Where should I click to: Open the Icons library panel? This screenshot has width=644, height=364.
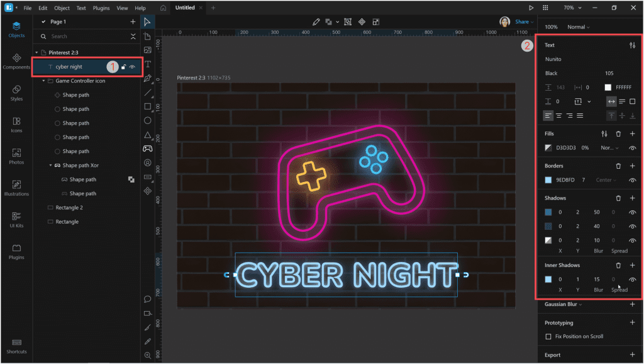16,125
